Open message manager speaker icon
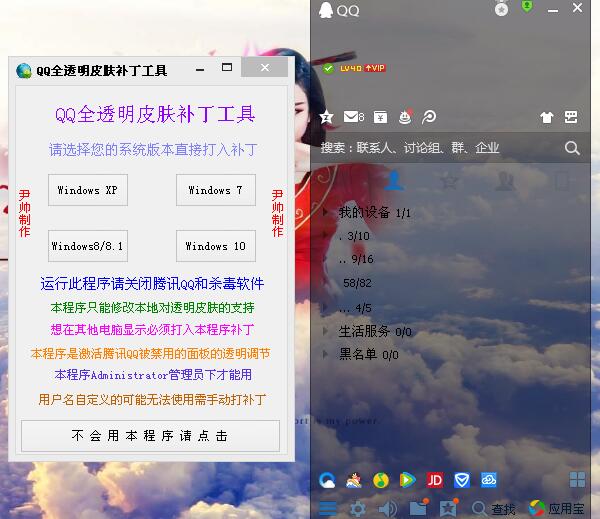Viewport: 600px width, 519px height. point(388,509)
